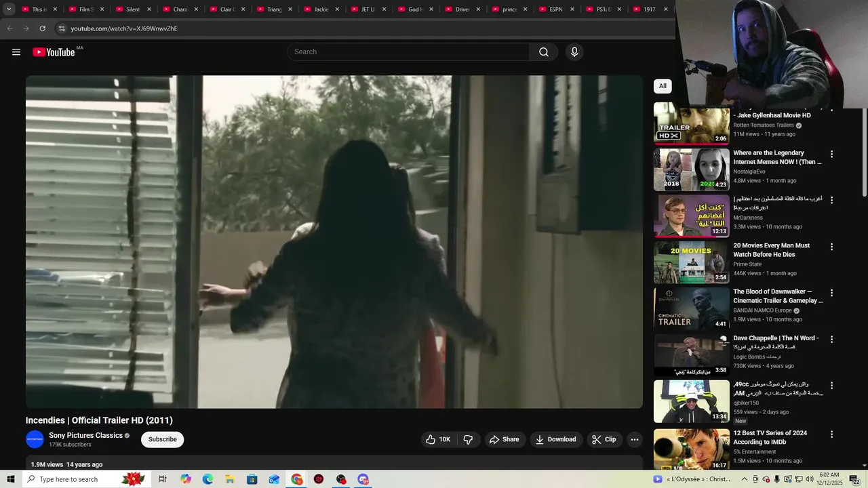Switch to the 'Film S' tab

coord(80,9)
